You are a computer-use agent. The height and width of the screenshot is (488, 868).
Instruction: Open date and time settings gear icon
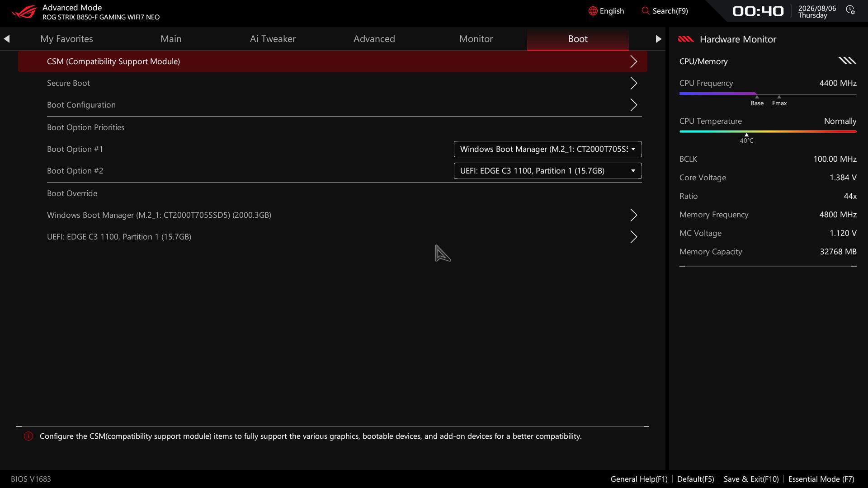(850, 10)
